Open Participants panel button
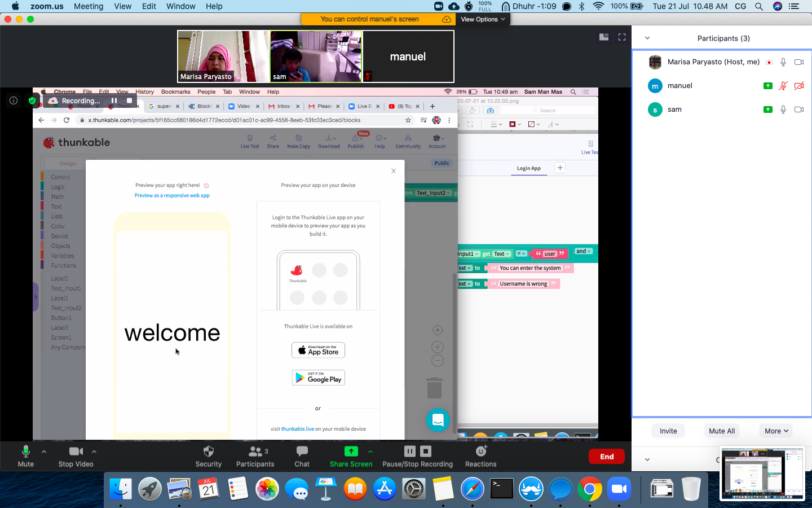Image resolution: width=812 pixels, height=508 pixels. coord(255,456)
